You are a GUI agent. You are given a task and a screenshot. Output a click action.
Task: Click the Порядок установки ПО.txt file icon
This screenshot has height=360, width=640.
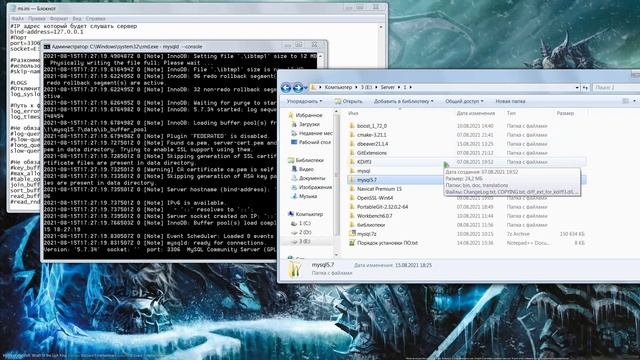coord(352,242)
